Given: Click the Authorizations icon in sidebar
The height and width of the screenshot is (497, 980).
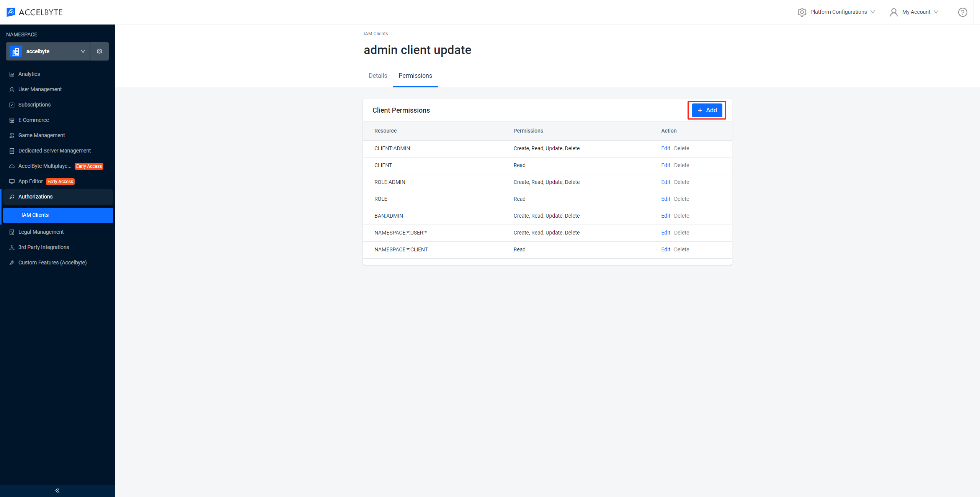Looking at the screenshot, I should 13,197.
